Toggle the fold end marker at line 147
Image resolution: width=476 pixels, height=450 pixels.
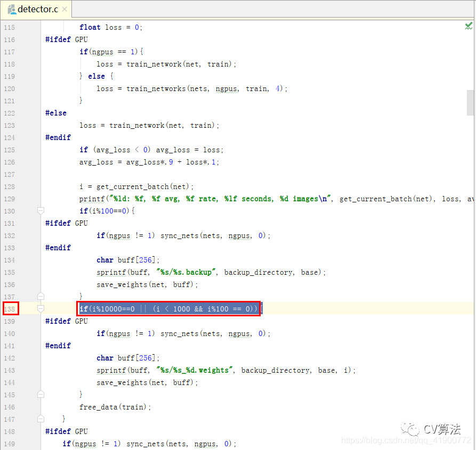[41, 419]
